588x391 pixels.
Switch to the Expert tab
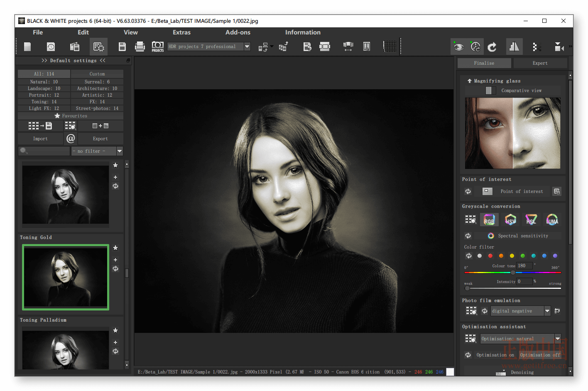click(x=540, y=63)
